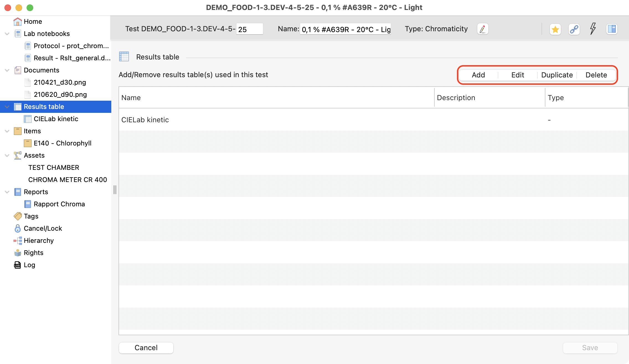The width and height of the screenshot is (629, 364).
Task: Select the CIELab kinetic table row
Action: [373, 120]
